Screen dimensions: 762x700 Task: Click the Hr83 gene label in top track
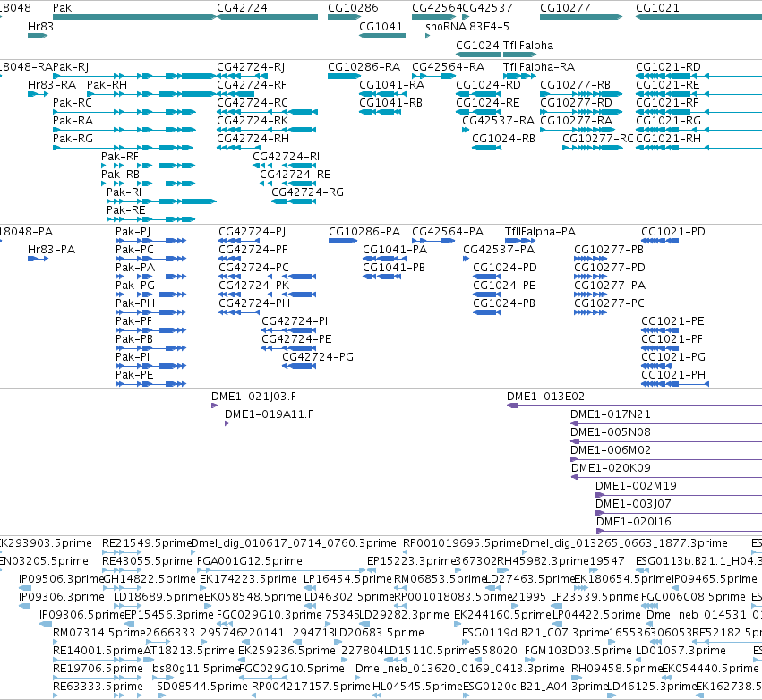(x=40, y=27)
